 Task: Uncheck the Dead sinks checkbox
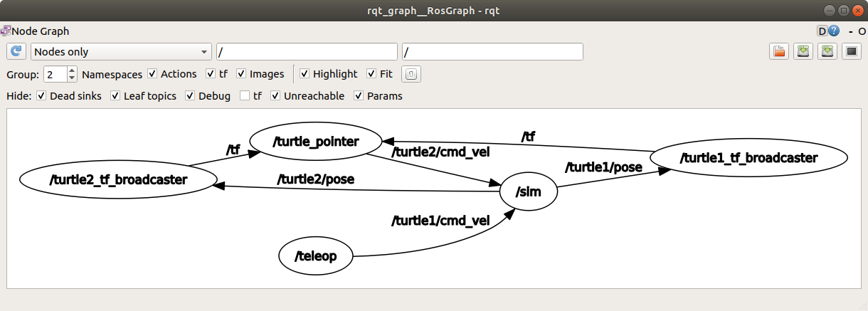coord(41,96)
